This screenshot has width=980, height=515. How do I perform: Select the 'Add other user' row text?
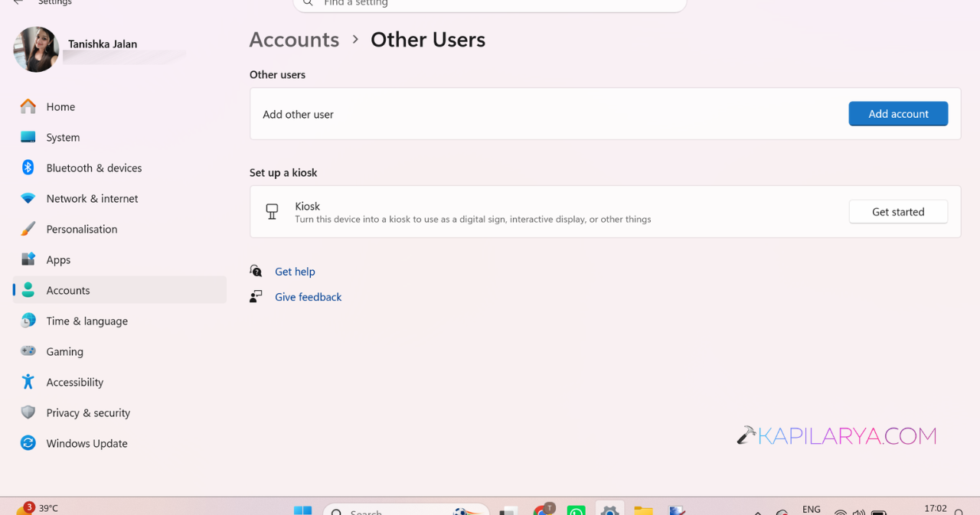pyautogui.click(x=298, y=114)
